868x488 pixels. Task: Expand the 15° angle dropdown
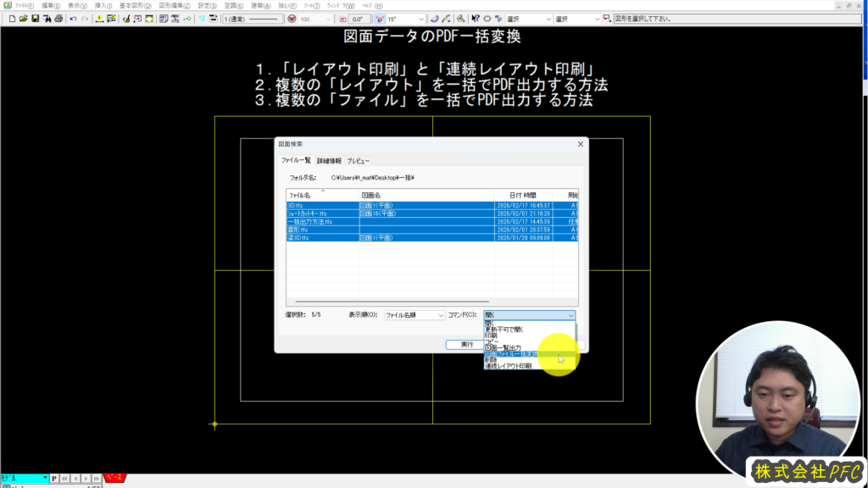(420, 19)
